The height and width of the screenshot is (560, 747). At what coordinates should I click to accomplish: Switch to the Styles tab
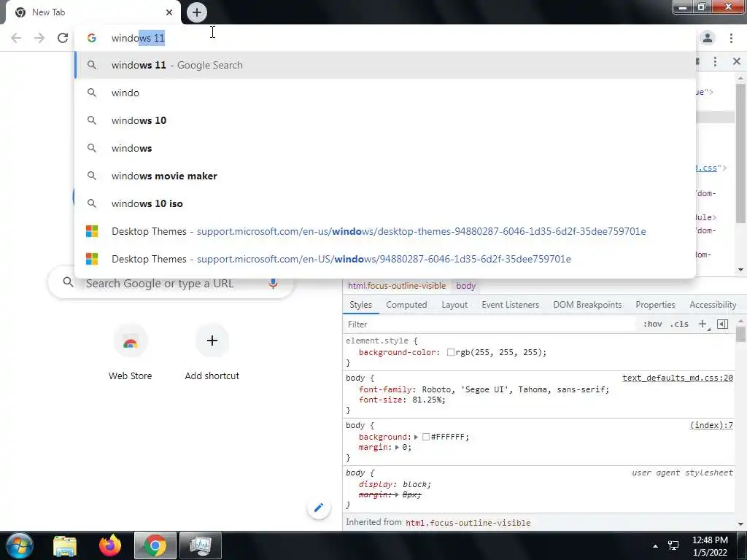tap(360, 305)
